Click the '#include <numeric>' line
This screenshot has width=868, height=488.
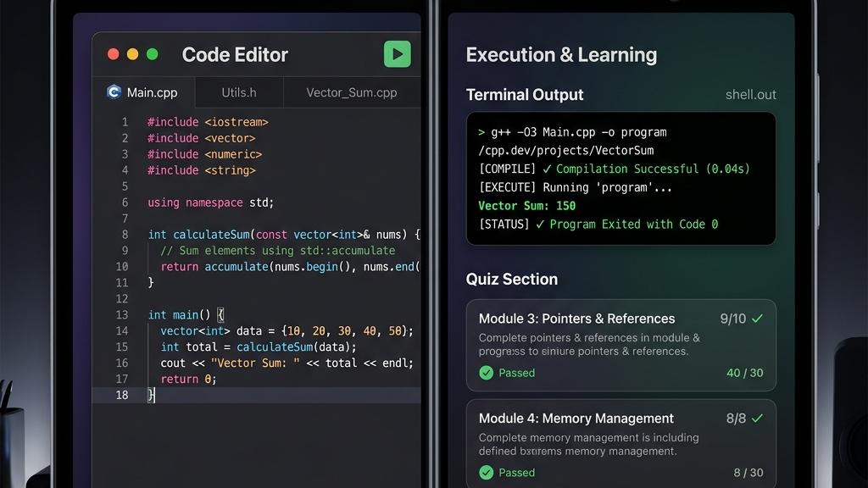[x=204, y=154]
